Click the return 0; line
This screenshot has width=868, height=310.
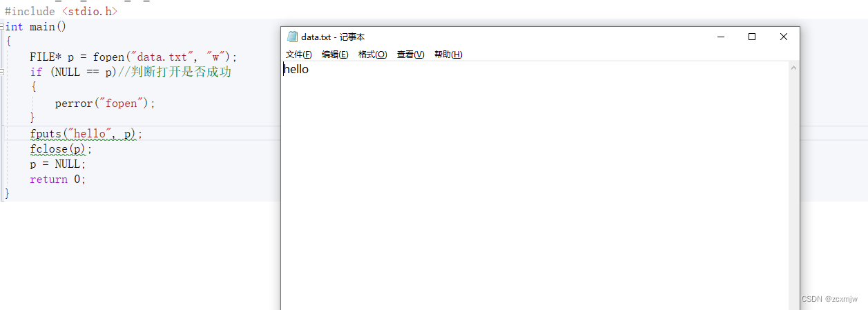pos(58,180)
